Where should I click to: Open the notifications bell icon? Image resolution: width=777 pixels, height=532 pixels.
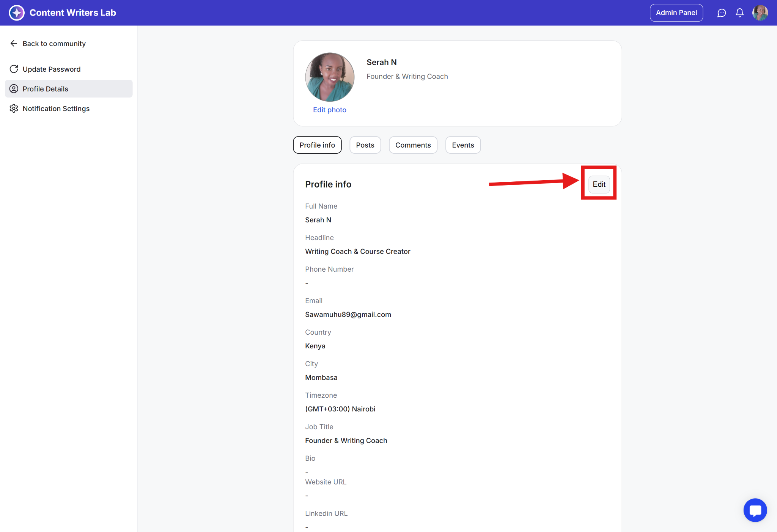pyautogui.click(x=739, y=13)
